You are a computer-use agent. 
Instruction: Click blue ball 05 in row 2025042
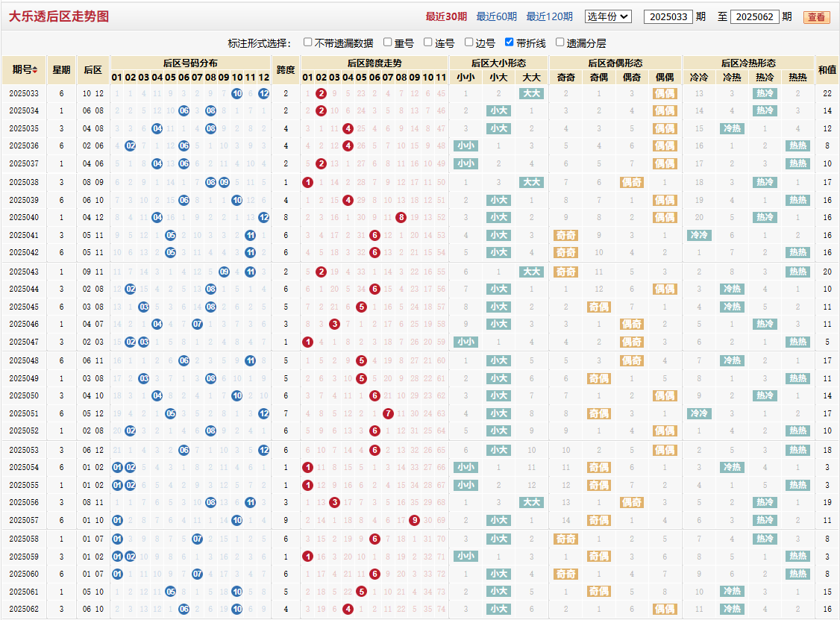click(x=170, y=252)
